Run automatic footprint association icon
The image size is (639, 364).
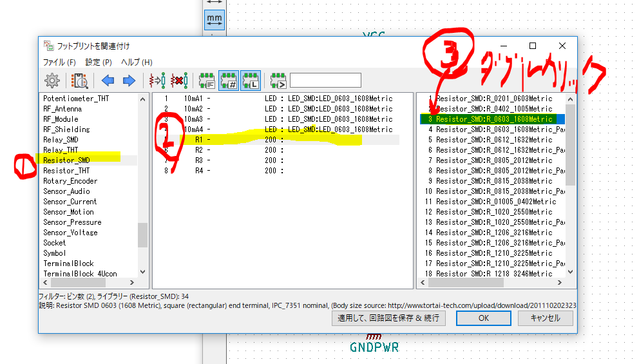point(157,81)
